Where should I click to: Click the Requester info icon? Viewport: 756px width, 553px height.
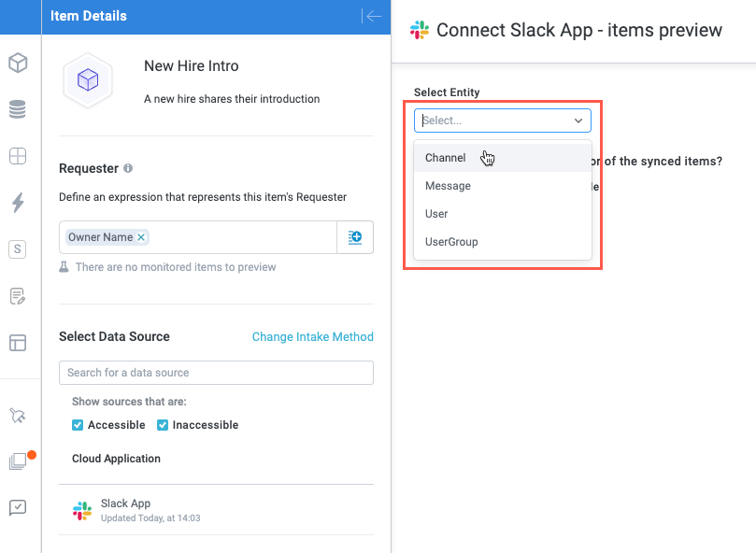[x=128, y=169]
